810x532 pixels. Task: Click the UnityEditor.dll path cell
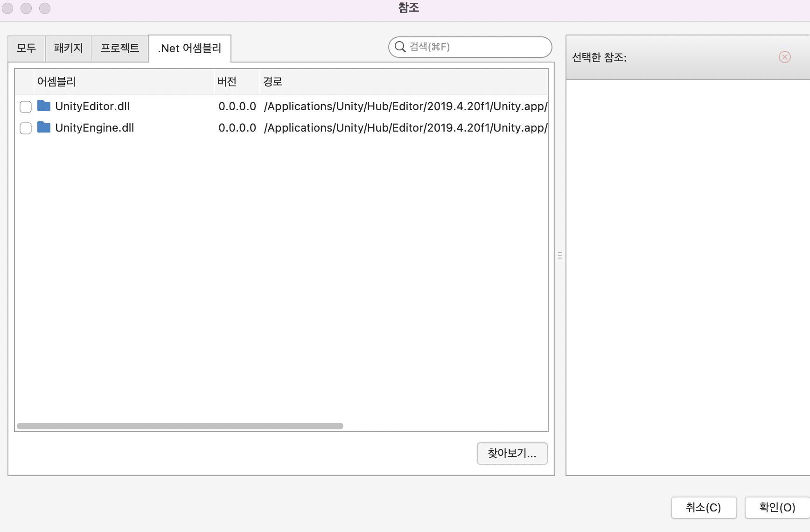(405, 106)
